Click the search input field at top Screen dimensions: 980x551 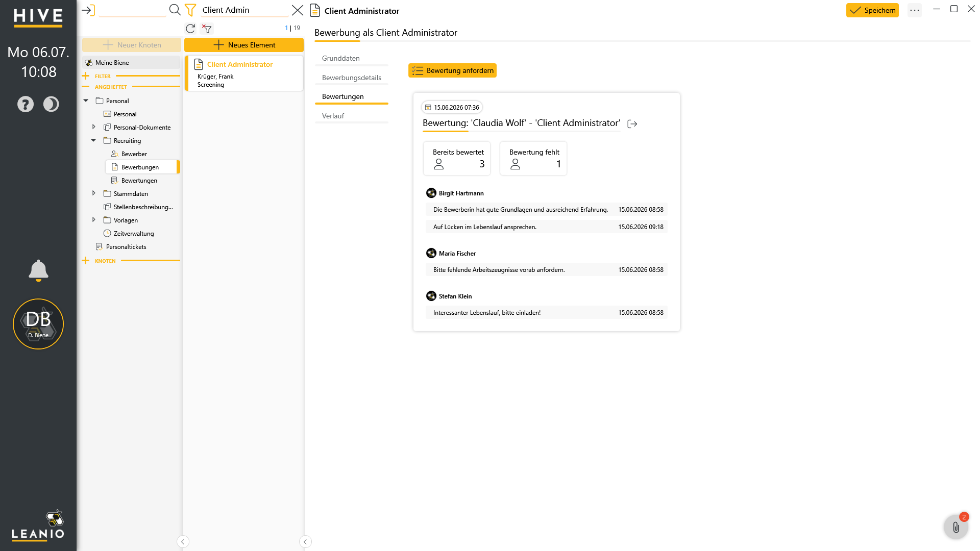132,10
